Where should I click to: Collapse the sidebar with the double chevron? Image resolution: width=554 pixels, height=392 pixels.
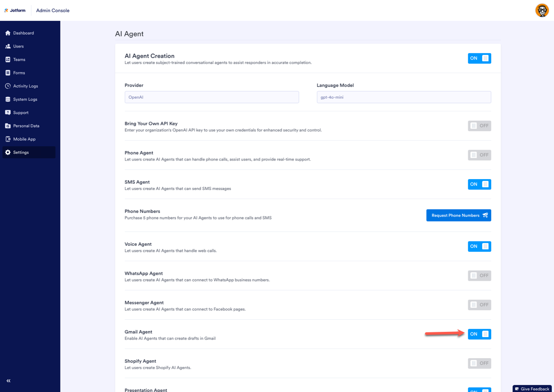tap(8, 381)
